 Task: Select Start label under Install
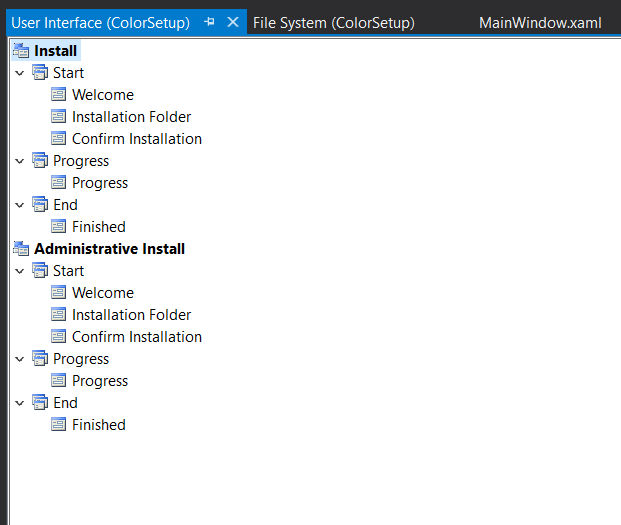pyautogui.click(x=69, y=73)
